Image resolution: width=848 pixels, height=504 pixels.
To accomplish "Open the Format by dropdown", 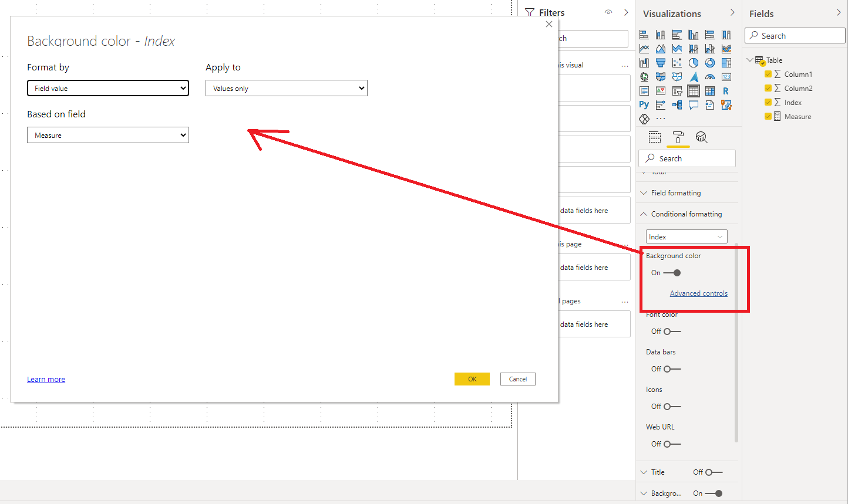I will point(108,88).
